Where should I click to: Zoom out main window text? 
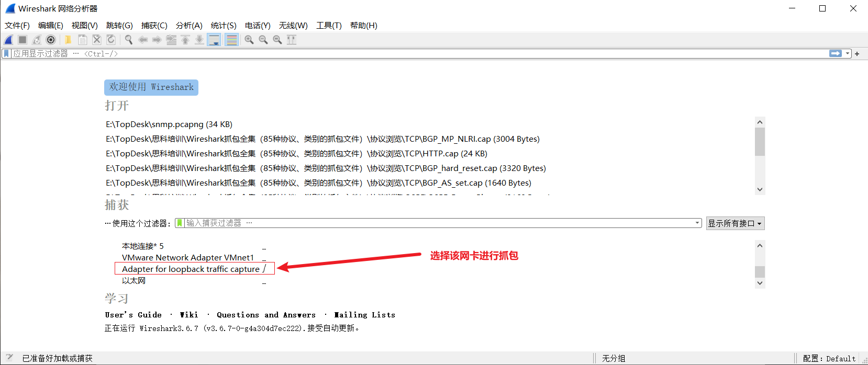coord(263,40)
